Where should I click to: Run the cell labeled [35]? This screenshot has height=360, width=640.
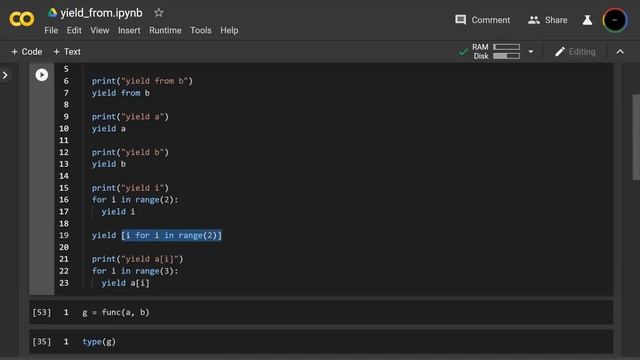(x=42, y=342)
